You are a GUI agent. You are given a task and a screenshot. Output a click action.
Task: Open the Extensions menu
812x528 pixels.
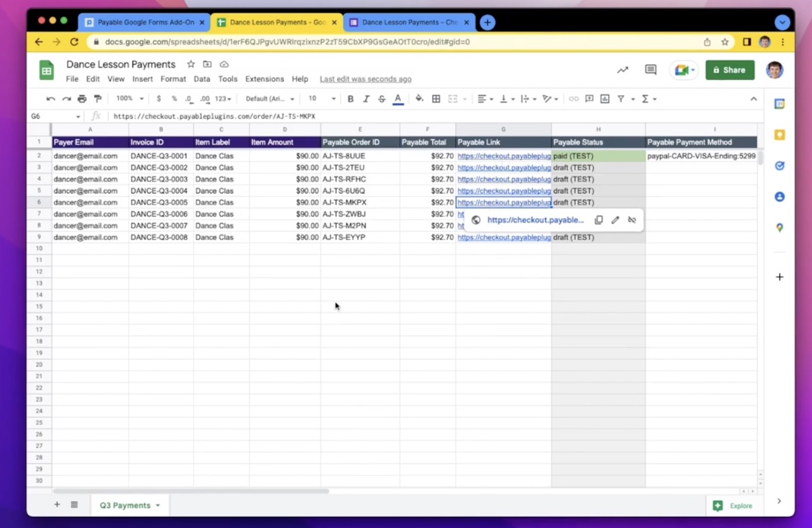coord(264,79)
